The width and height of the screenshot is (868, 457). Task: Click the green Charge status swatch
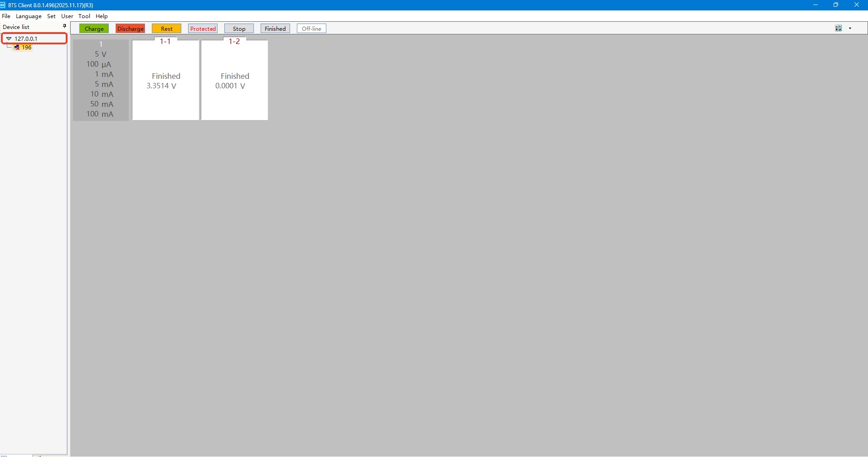94,29
